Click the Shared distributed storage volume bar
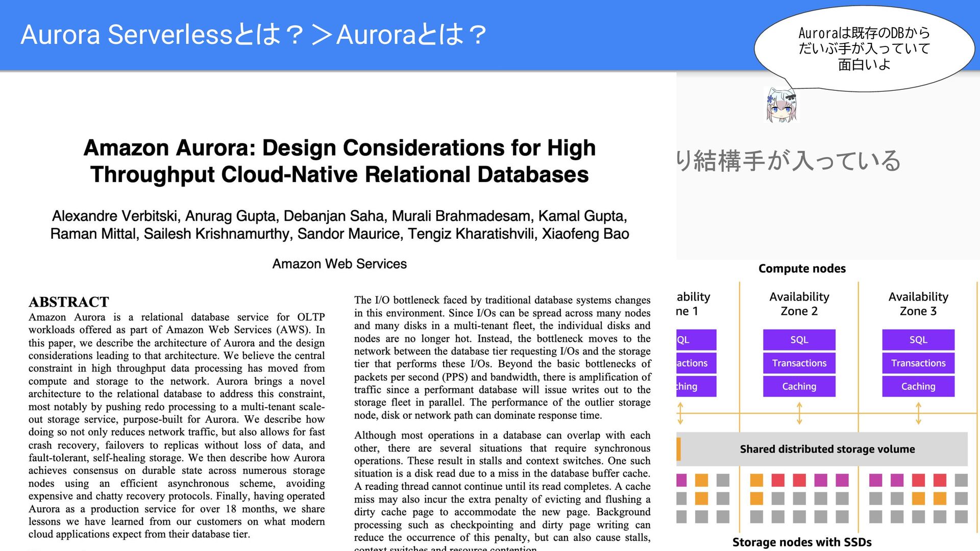The image size is (980, 551). [x=827, y=449]
